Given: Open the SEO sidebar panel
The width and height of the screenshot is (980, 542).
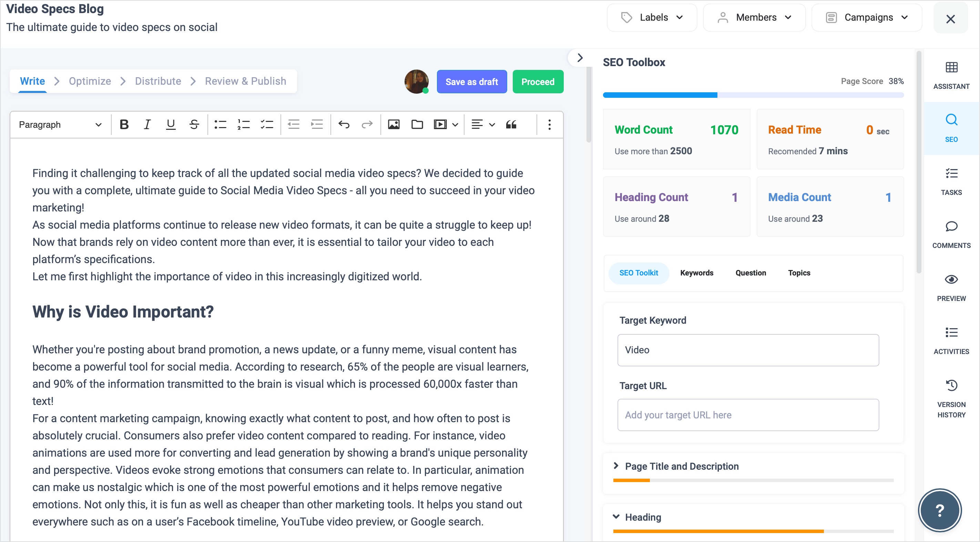Looking at the screenshot, I should 951,128.
